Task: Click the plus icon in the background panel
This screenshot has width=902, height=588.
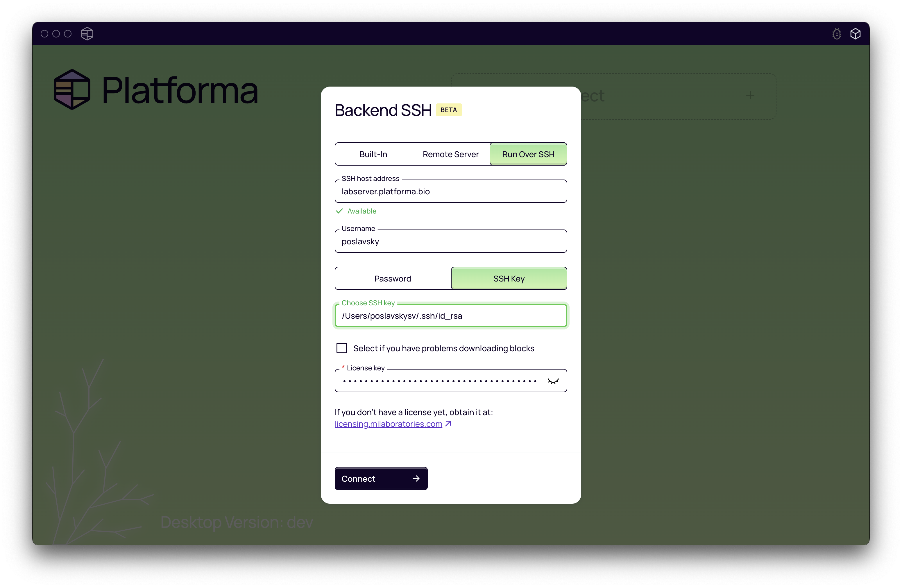Action: tap(750, 95)
